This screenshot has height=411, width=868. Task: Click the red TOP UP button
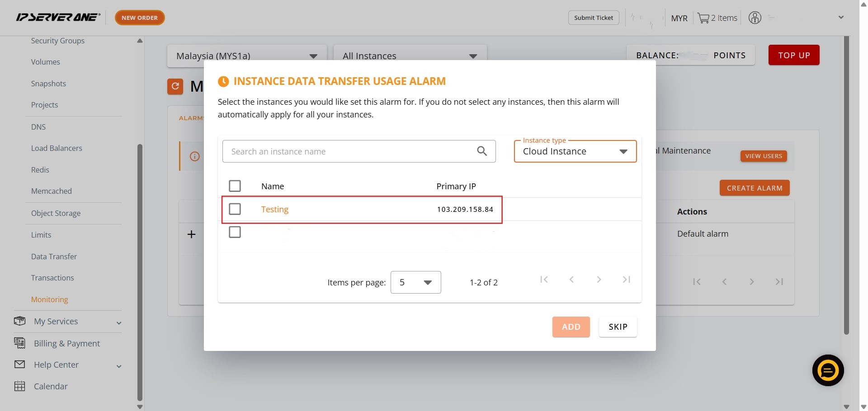pos(793,55)
